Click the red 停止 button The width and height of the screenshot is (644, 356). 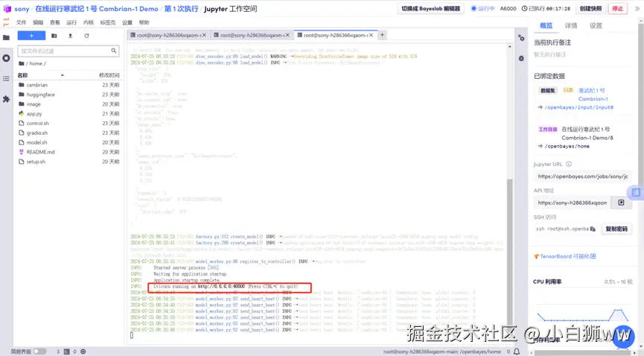[617, 9]
